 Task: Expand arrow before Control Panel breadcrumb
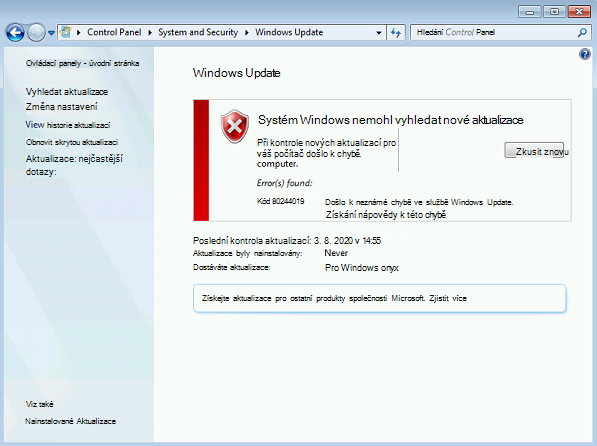point(79,33)
